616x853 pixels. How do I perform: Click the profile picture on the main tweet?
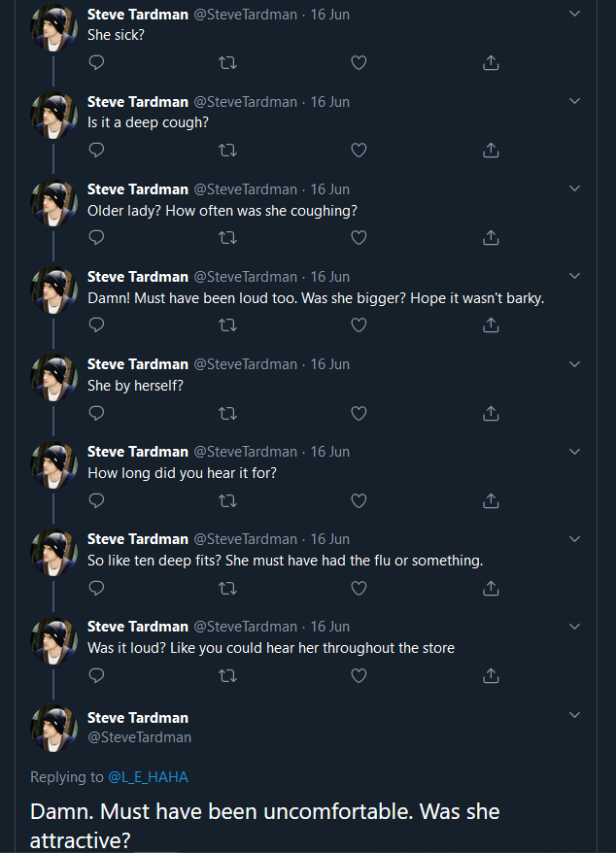[x=53, y=728]
